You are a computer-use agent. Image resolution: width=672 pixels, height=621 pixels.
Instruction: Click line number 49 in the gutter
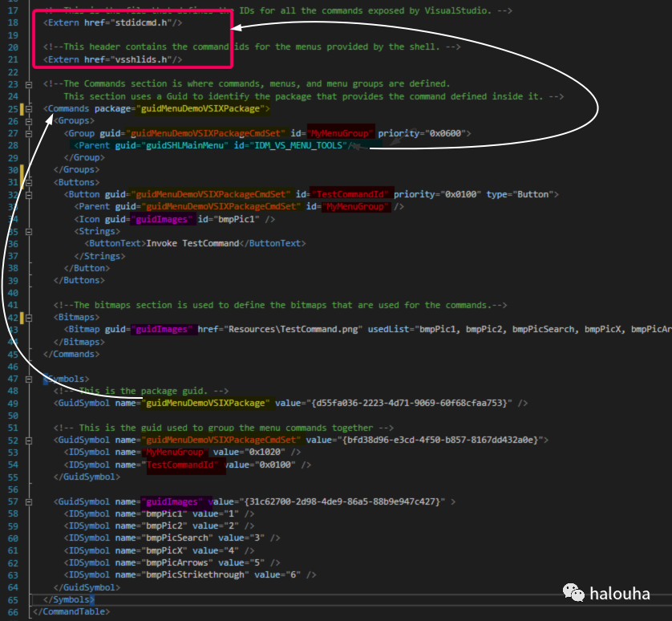tap(12, 403)
